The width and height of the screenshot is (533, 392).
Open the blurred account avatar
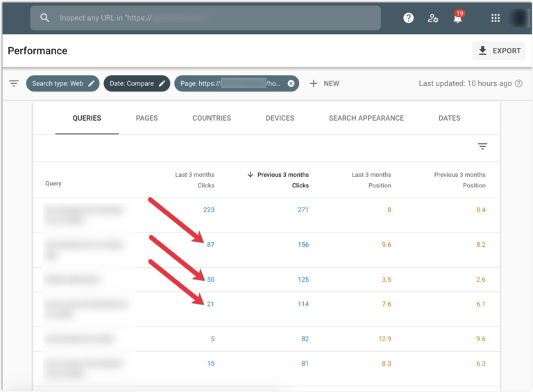(519, 18)
